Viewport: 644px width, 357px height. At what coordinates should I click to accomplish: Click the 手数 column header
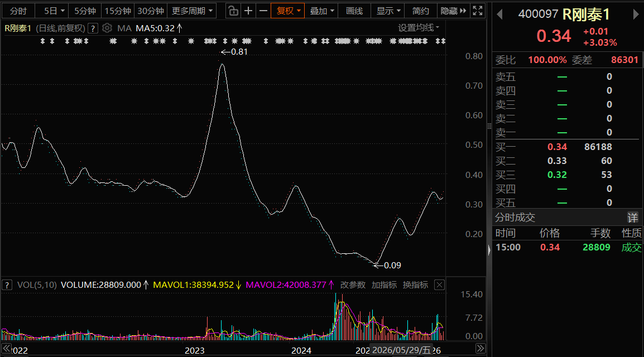point(600,233)
